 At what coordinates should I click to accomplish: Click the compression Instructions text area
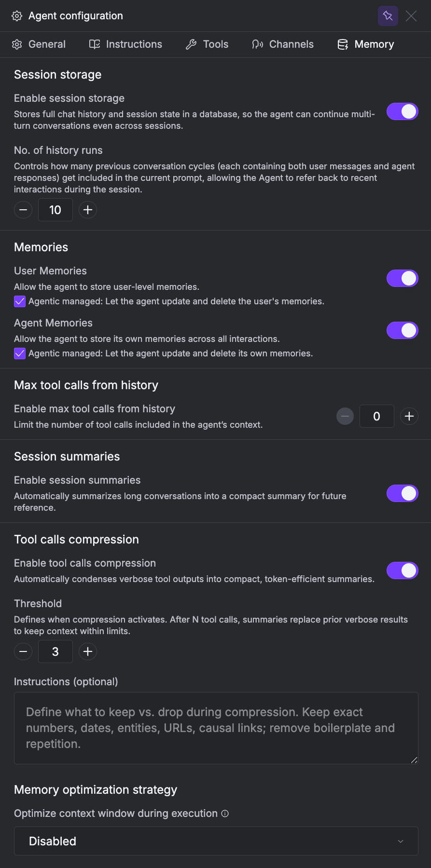[216, 728]
